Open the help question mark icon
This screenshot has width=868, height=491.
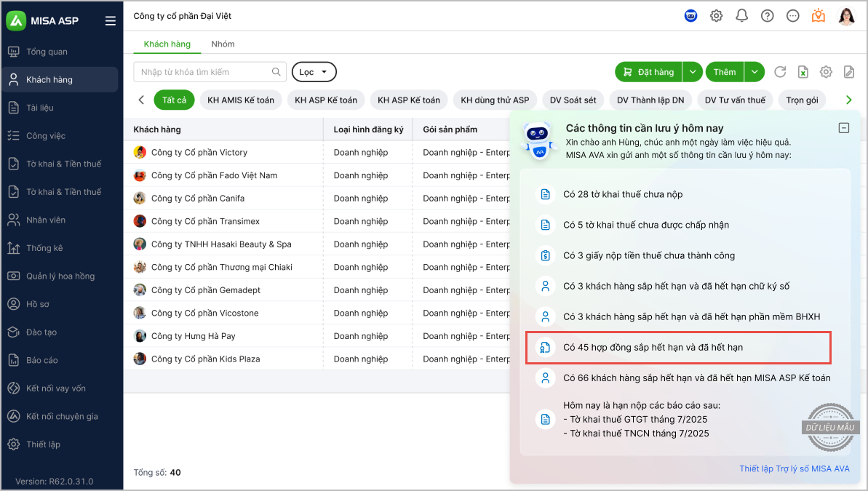768,16
